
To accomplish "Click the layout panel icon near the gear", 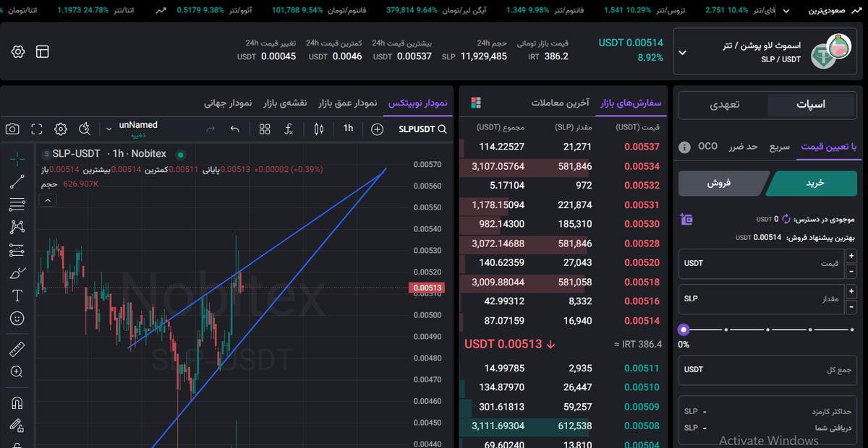I will coord(43,51).
